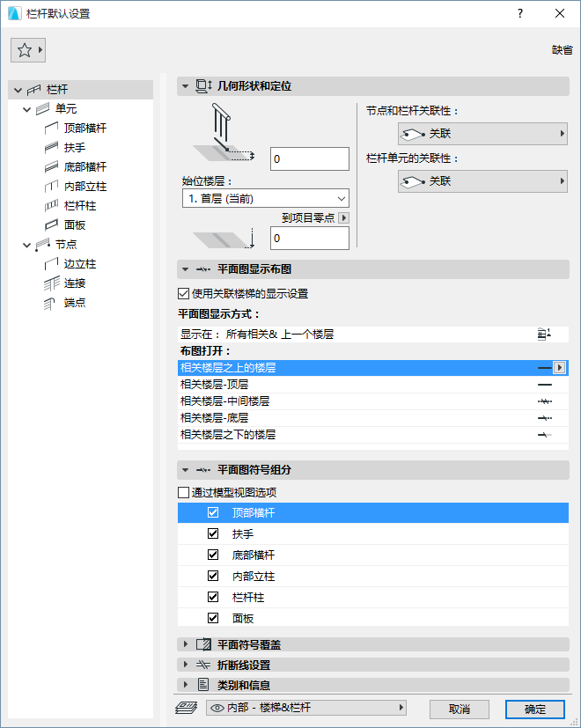Uncheck 底部横杆 symbol component

pyautogui.click(x=213, y=555)
